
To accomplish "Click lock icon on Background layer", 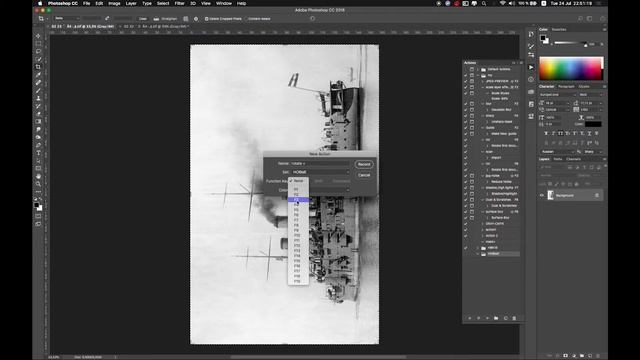I will point(597,196).
